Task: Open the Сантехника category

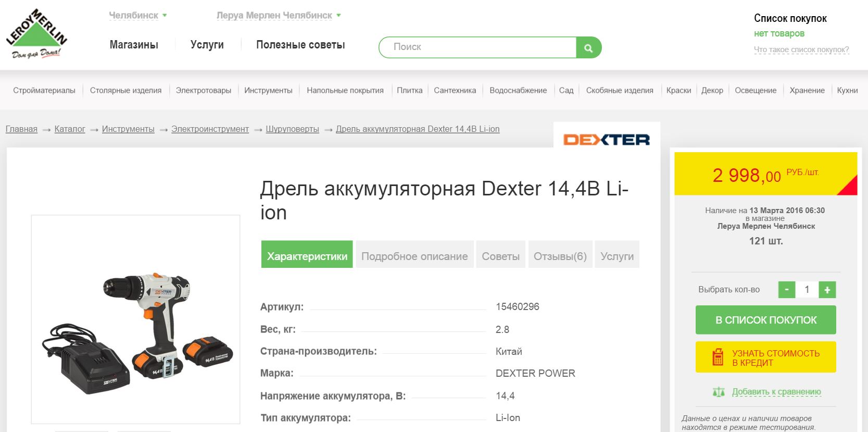Action: (455, 90)
